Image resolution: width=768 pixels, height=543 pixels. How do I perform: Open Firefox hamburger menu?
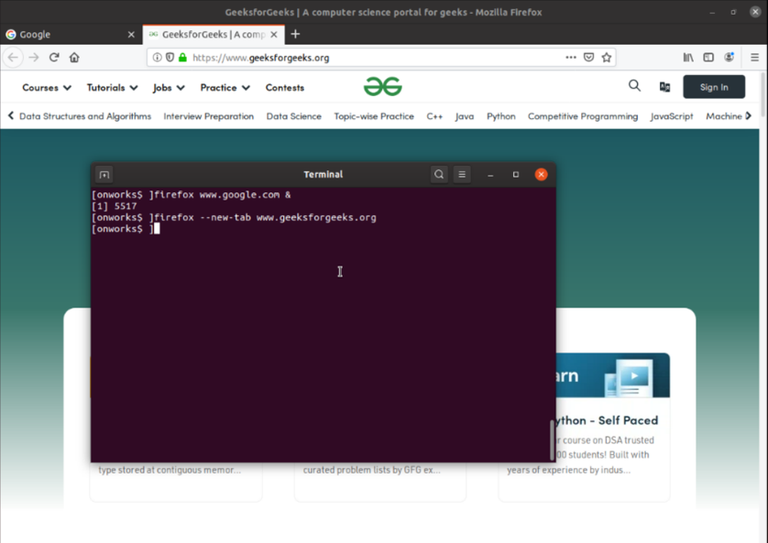[755, 57]
